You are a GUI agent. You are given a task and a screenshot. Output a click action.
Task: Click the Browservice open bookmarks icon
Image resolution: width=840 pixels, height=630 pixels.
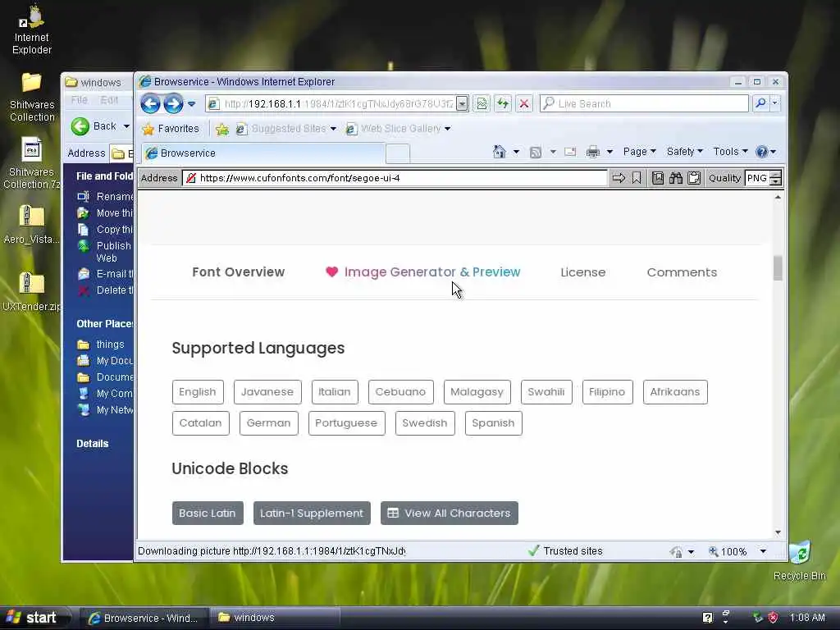(658, 178)
